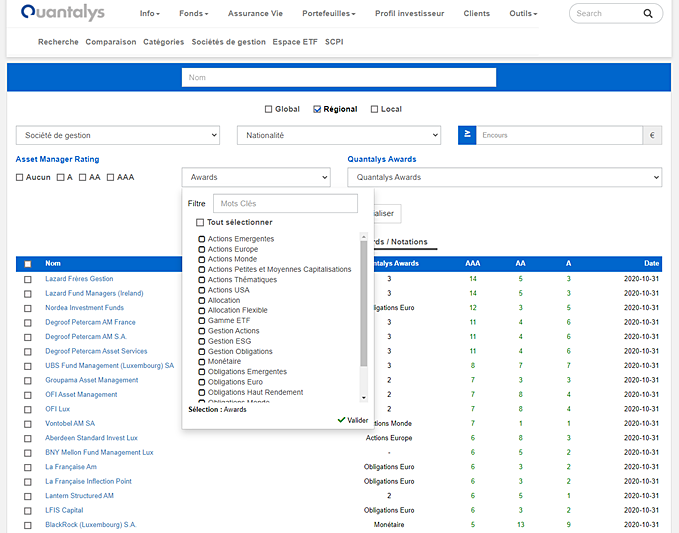Sort by the AAA column header

(472, 264)
